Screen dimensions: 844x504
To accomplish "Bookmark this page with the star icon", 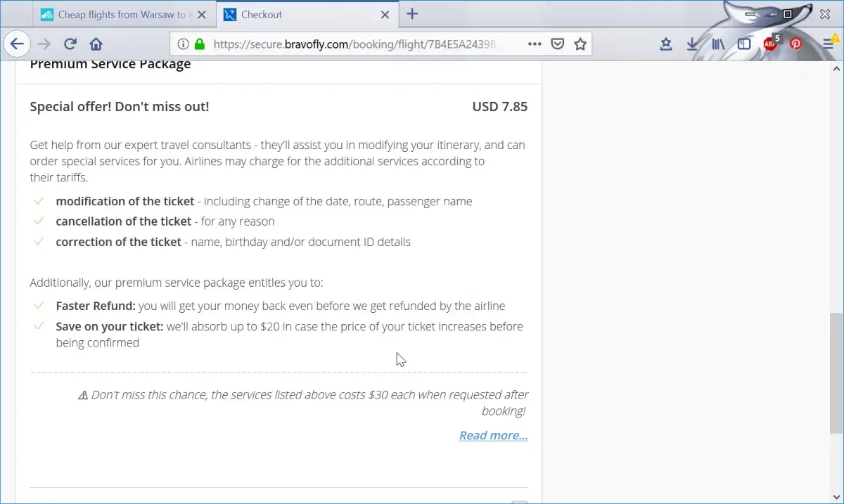I will [580, 44].
